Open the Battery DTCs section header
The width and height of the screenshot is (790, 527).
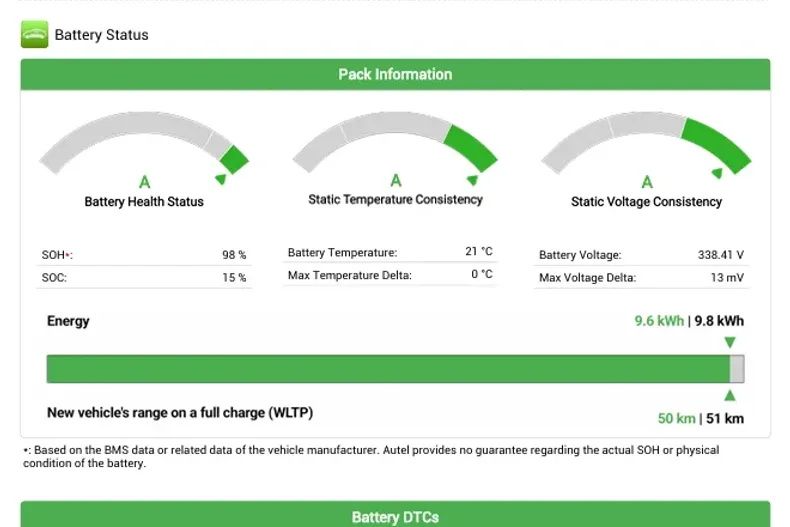coord(395,514)
